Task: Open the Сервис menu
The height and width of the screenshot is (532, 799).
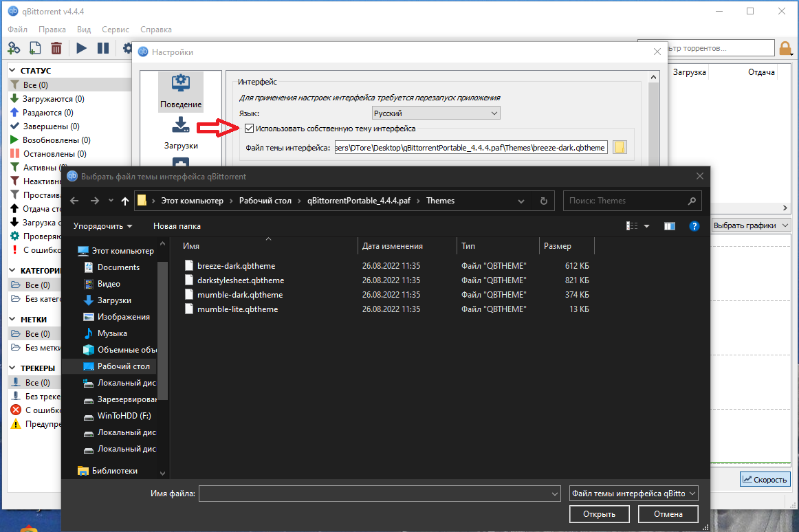Action: [x=115, y=29]
